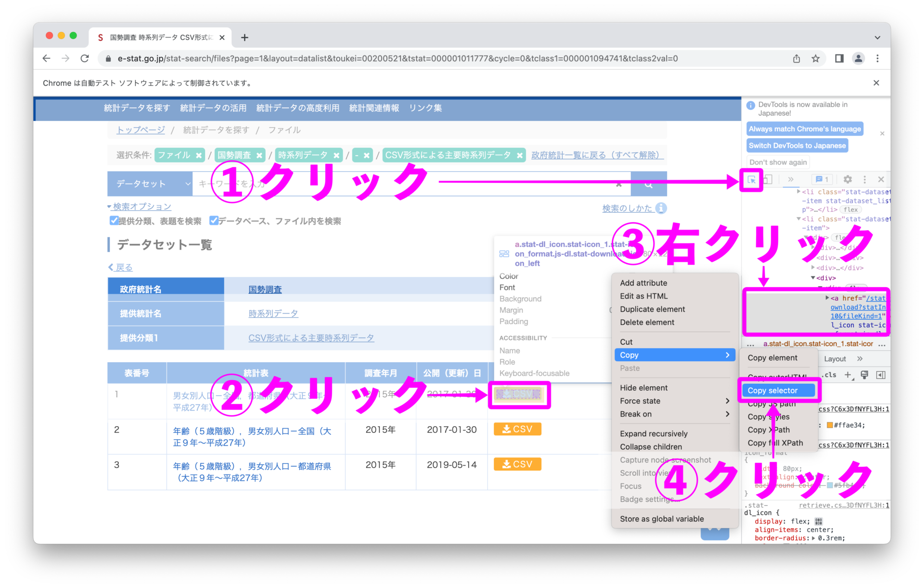Open the Issues counter badge in DevTools
Screen dimensions: 924x588
[821, 179]
